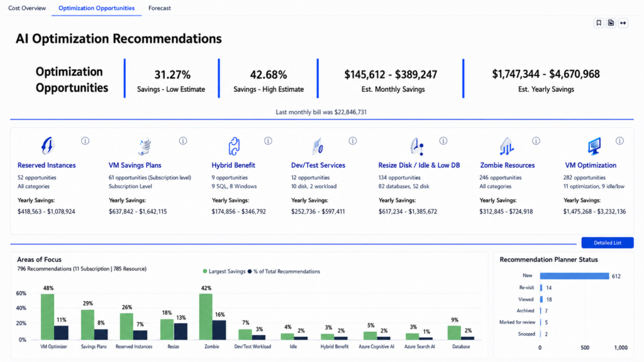Open the VM Optimization link

tap(591, 165)
